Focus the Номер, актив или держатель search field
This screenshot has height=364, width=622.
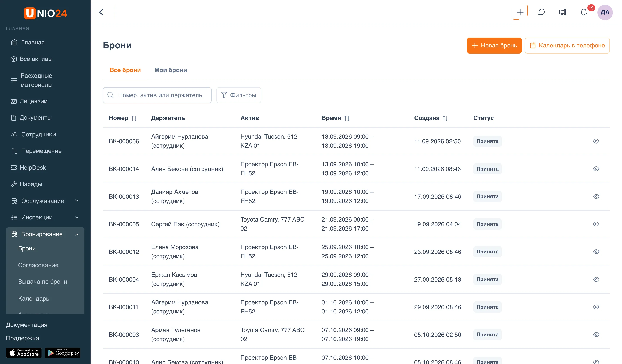click(157, 95)
